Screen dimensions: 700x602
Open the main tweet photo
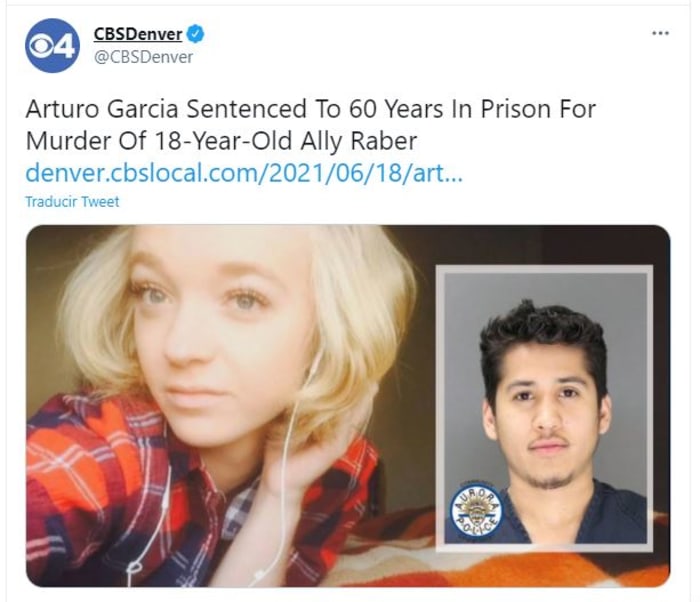[x=348, y=406]
